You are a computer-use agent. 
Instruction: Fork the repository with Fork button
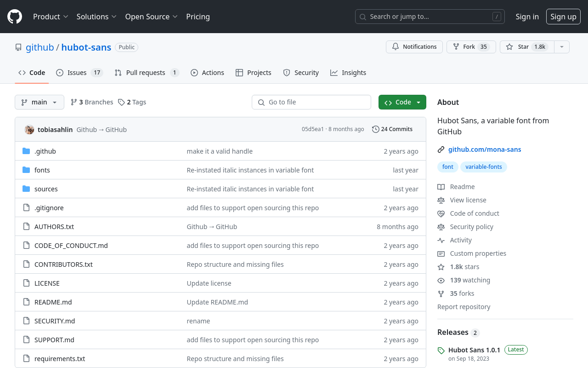click(x=471, y=47)
